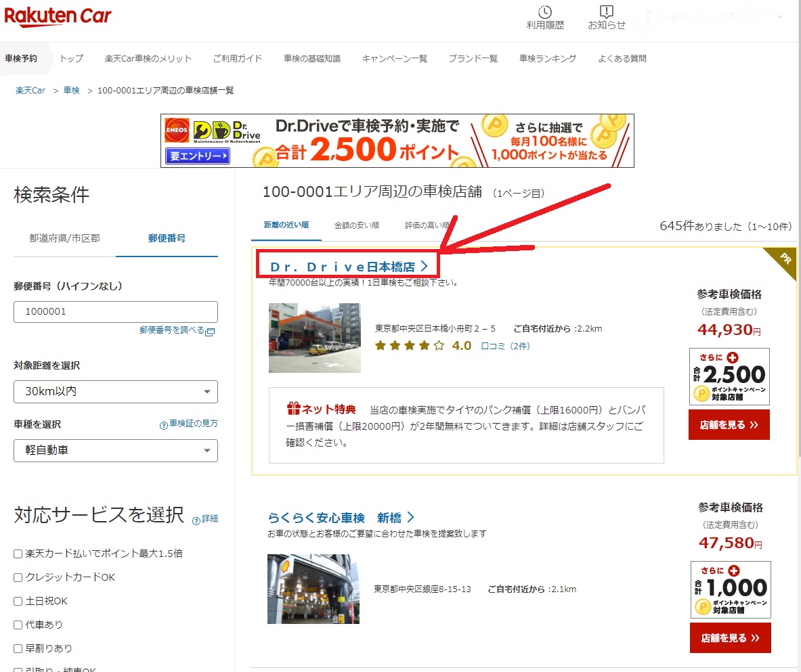Click 店舗を見る for Dr. Drive日本橋店
This screenshot has width=801, height=672.
(x=729, y=425)
